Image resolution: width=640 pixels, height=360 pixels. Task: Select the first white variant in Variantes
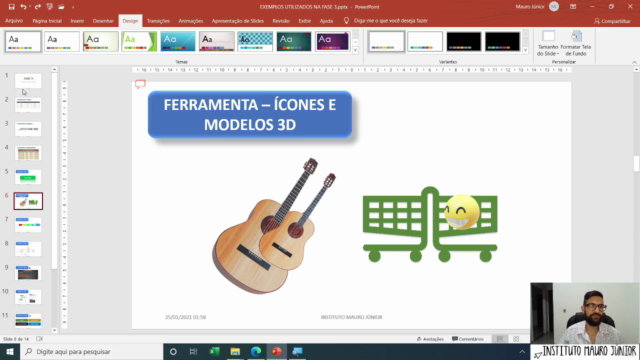point(386,42)
